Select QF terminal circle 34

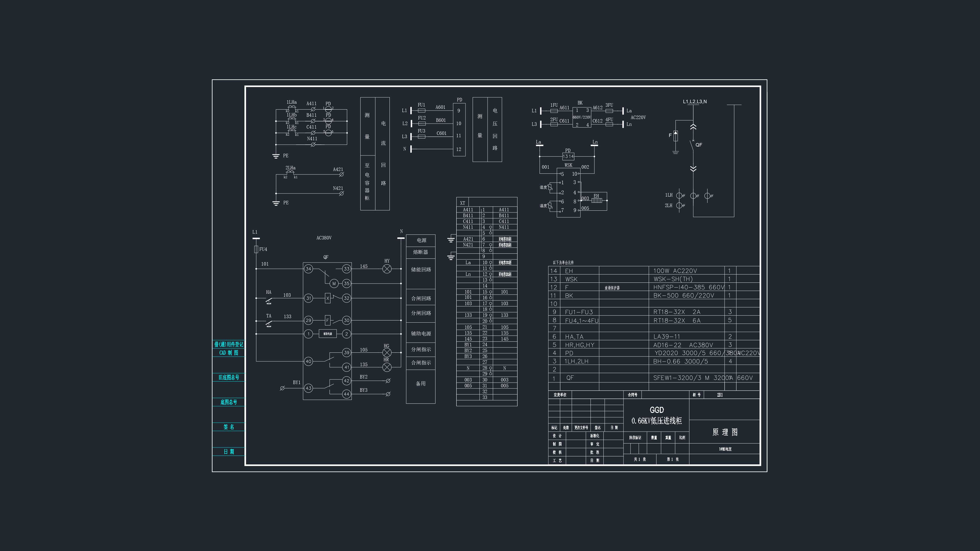coord(309,269)
